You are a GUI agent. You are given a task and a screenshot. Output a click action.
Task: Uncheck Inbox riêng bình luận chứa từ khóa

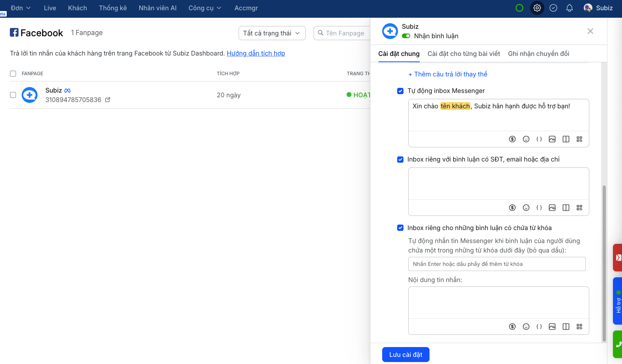(x=400, y=228)
